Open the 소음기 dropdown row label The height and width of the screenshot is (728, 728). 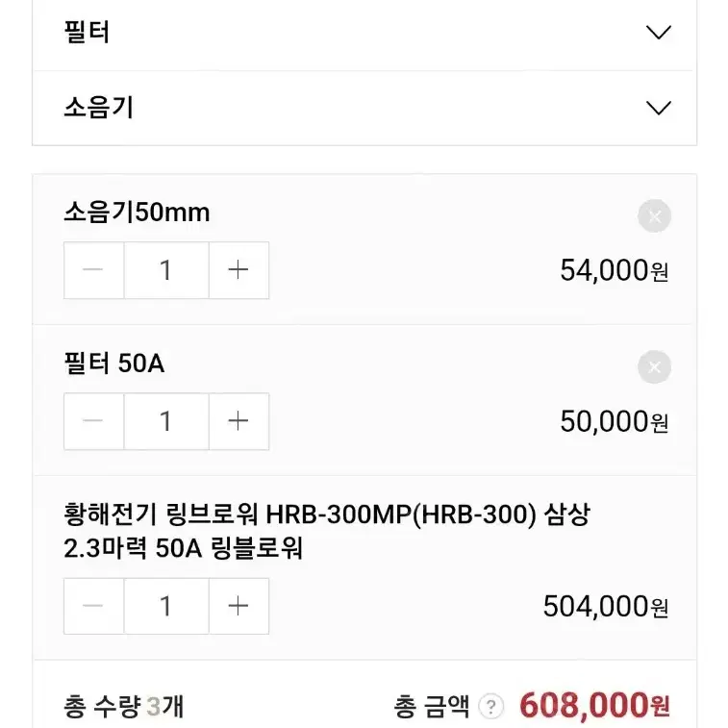pyautogui.click(x=98, y=108)
